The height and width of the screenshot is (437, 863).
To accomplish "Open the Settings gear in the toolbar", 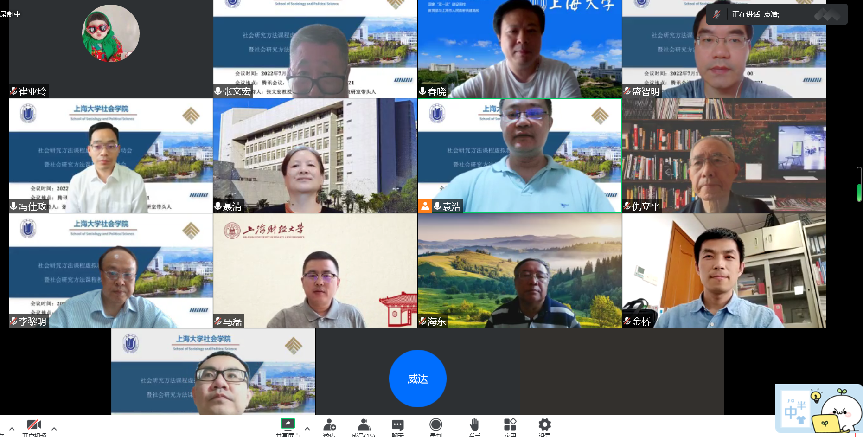I will pyautogui.click(x=544, y=426).
